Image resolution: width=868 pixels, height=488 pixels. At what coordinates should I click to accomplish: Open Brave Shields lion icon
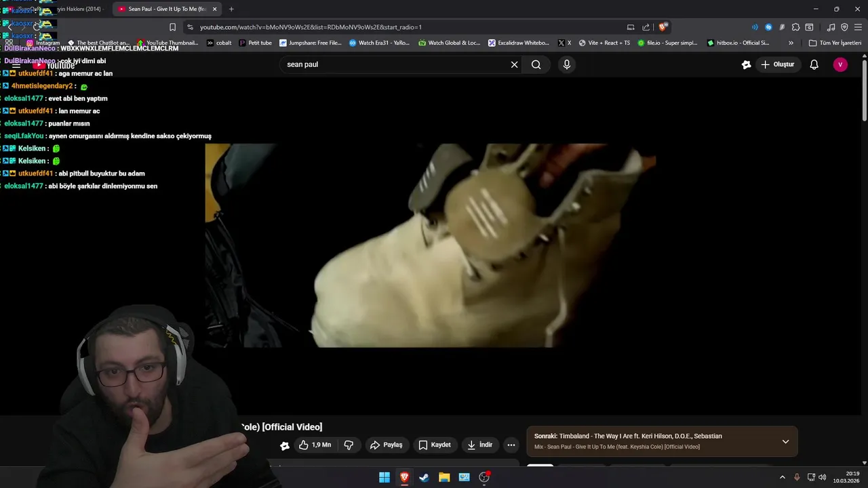pyautogui.click(x=663, y=27)
